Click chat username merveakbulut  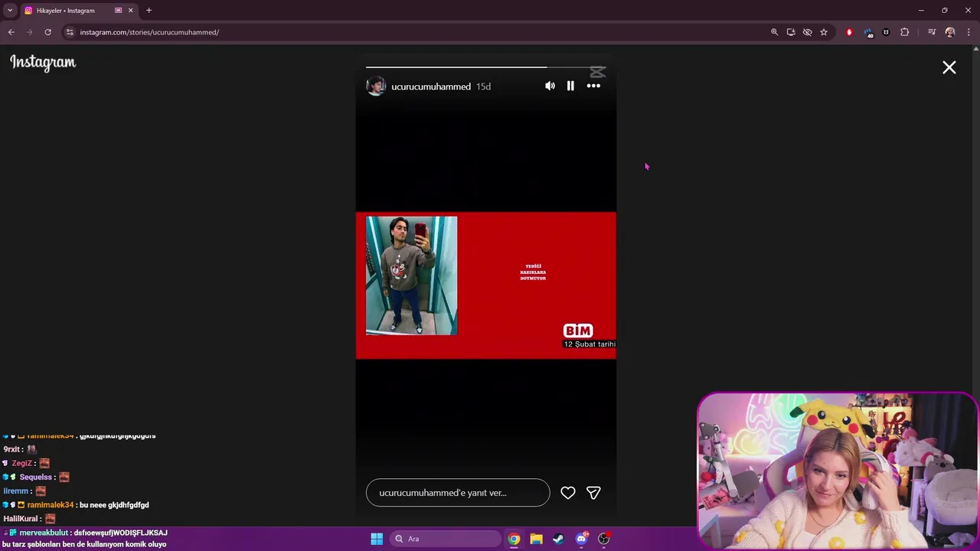44,533
